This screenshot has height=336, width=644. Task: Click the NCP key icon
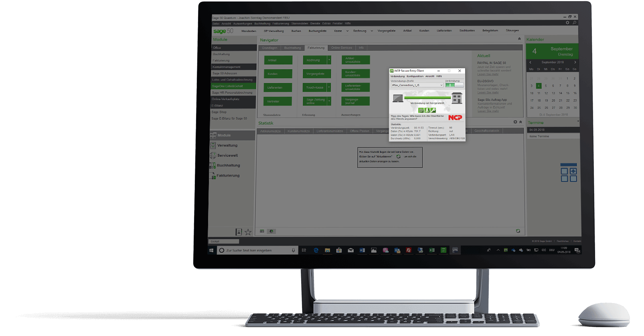433,110
